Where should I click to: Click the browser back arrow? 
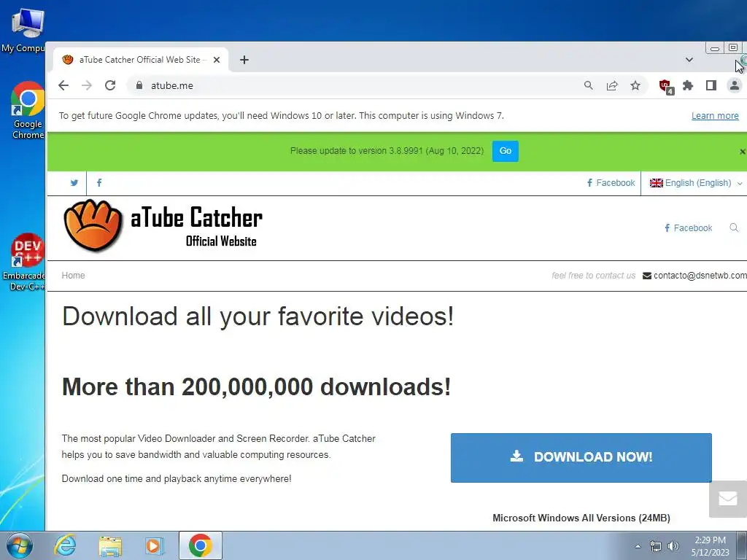63,86
